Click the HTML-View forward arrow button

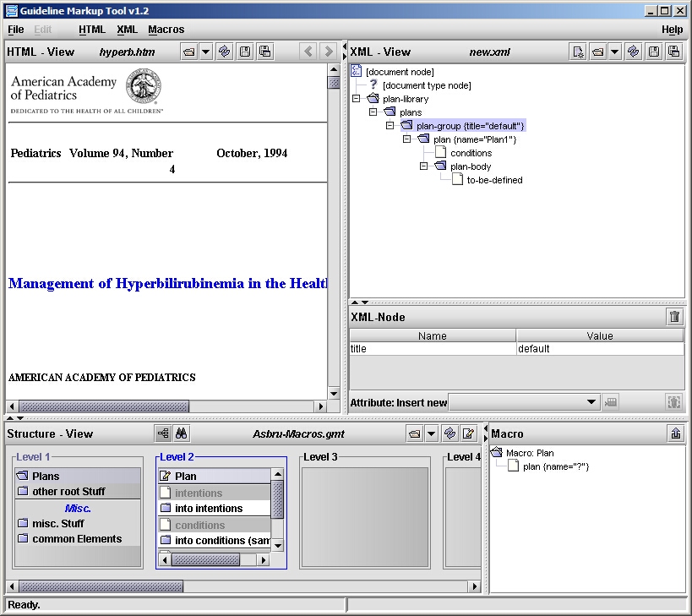point(329,52)
